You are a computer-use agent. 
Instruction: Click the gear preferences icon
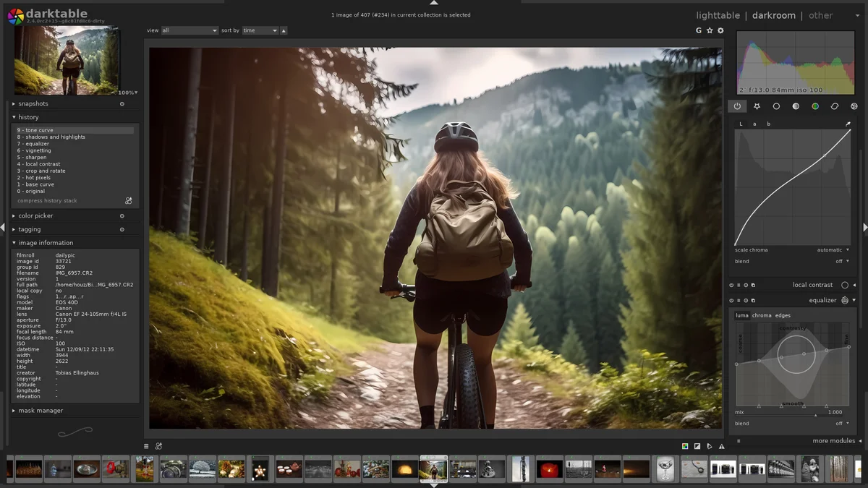coord(720,30)
